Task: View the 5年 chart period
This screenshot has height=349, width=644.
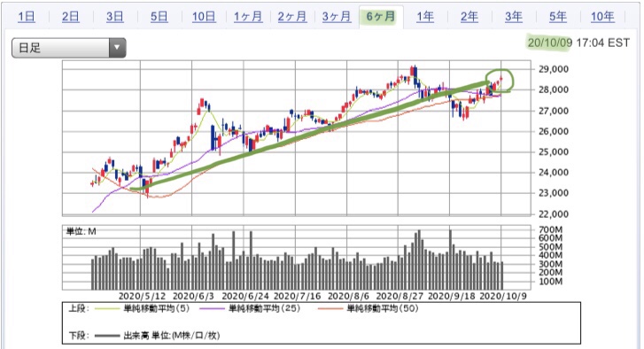Action: pyautogui.click(x=558, y=17)
